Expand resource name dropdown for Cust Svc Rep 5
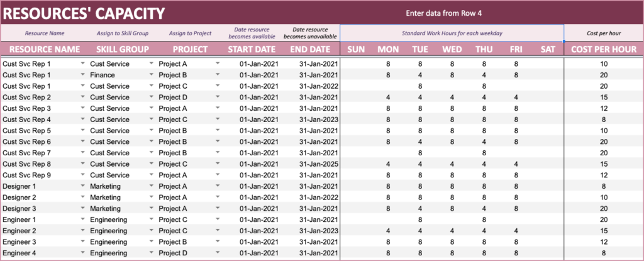The height and width of the screenshot is (261, 644). pyautogui.click(x=84, y=130)
